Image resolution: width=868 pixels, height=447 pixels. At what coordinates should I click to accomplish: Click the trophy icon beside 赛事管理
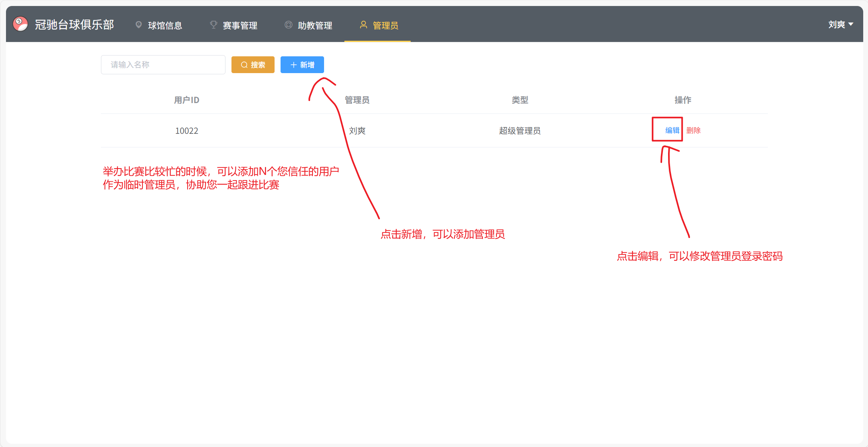point(214,25)
